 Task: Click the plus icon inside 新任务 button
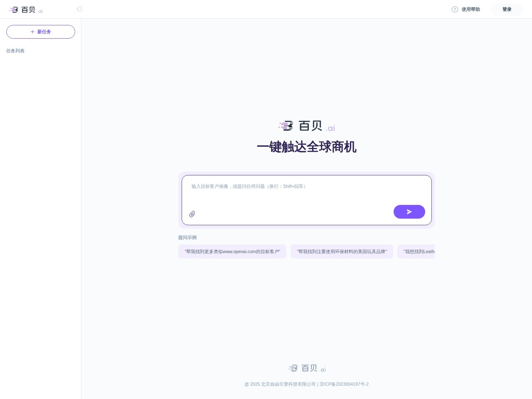coord(32,32)
